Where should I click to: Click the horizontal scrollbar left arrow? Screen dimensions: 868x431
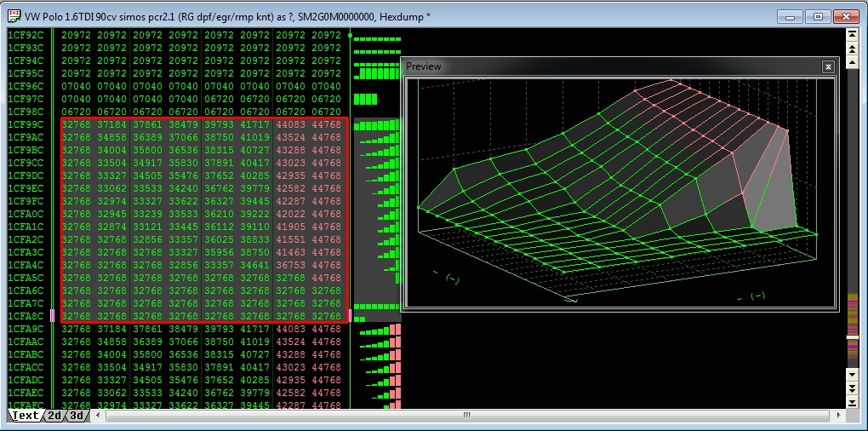(98, 415)
